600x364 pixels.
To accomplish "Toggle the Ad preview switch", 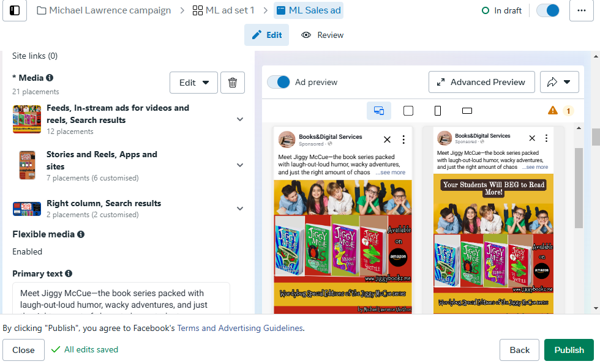I will (x=279, y=82).
